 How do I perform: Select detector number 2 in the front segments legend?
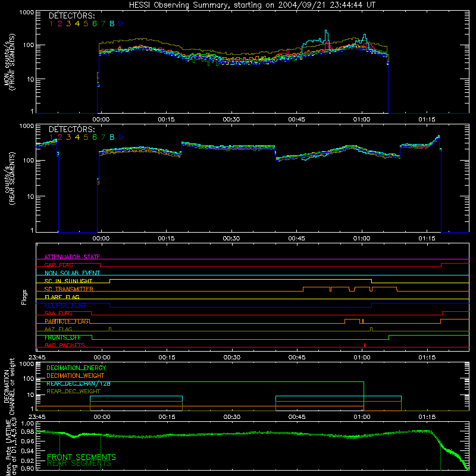click(60, 24)
